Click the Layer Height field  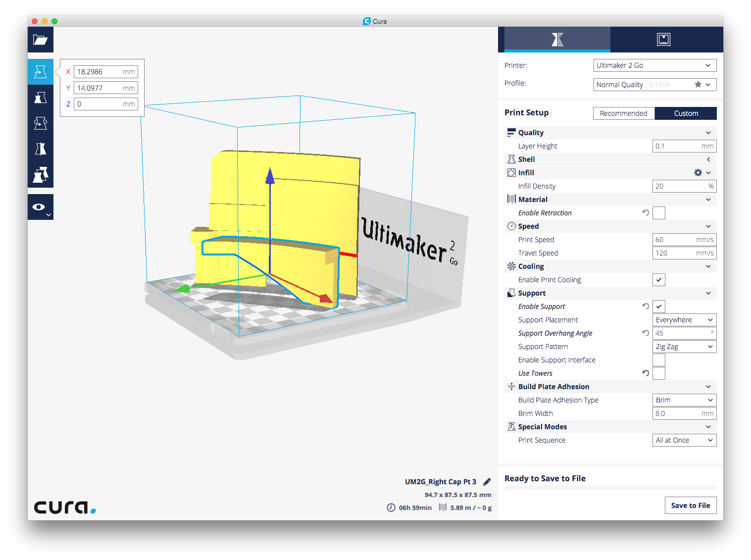pyautogui.click(x=684, y=146)
